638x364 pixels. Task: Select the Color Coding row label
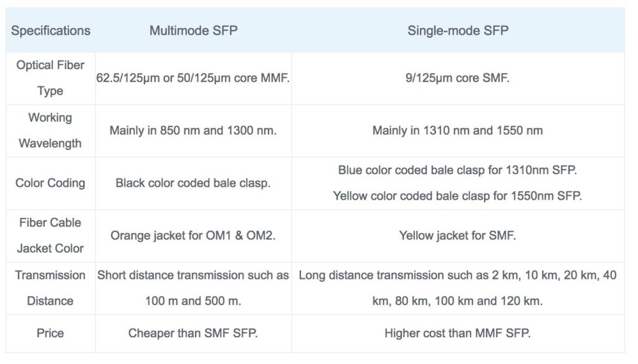(x=50, y=183)
